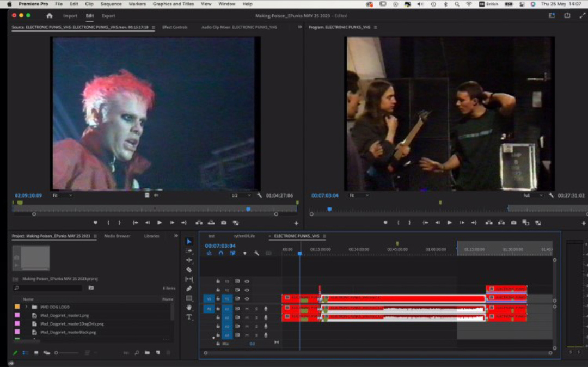This screenshot has width=588, height=367.
Task: Open Source monitor settings wrench
Action: [260, 195]
